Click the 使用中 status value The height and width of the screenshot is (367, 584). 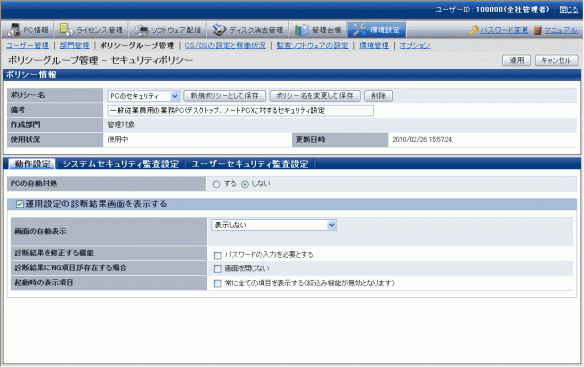(118, 139)
